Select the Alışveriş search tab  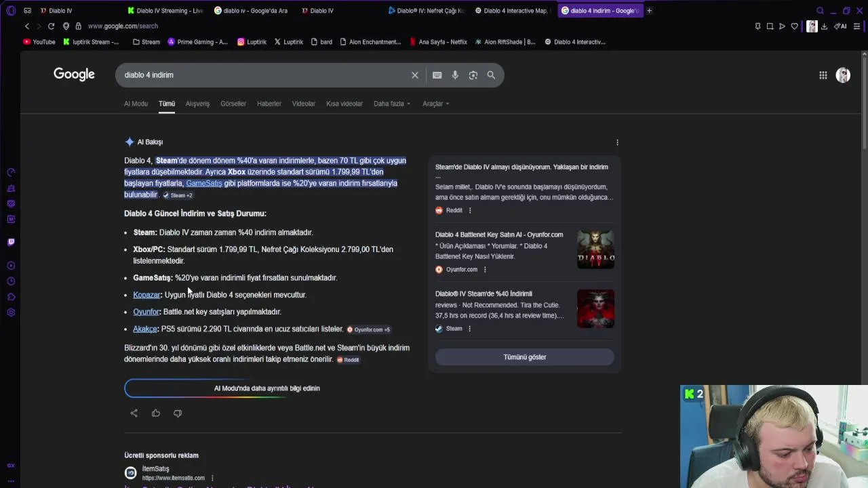point(197,104)
